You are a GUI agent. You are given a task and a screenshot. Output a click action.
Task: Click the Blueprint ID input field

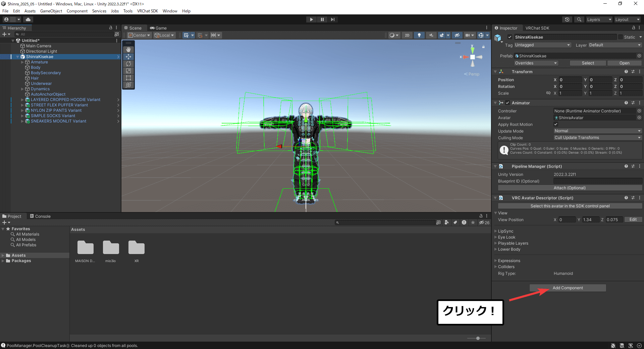coord(598,181)
